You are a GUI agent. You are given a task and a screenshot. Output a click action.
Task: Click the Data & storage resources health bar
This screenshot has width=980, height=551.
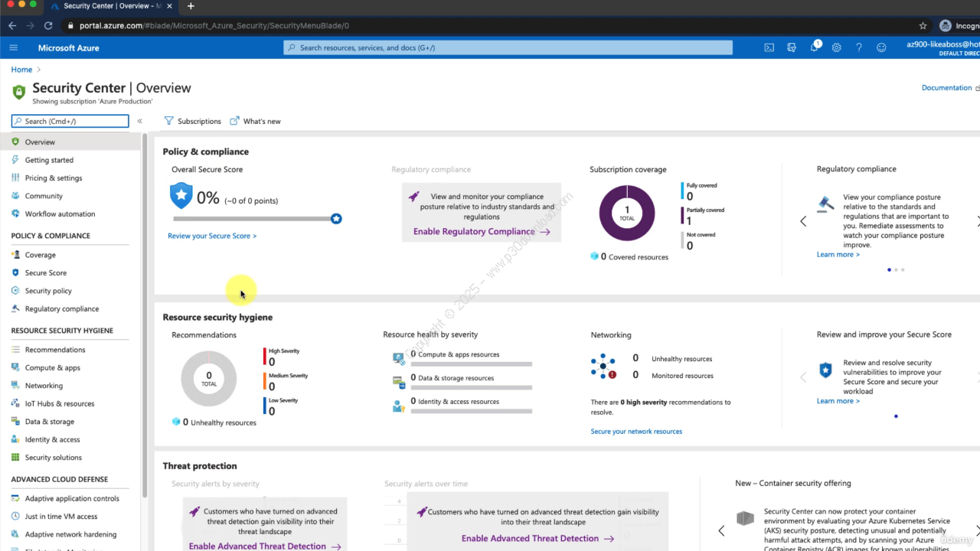472,388
